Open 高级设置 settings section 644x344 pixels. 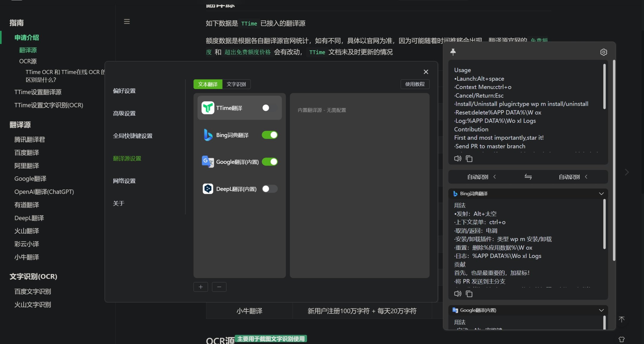point(124,113)
